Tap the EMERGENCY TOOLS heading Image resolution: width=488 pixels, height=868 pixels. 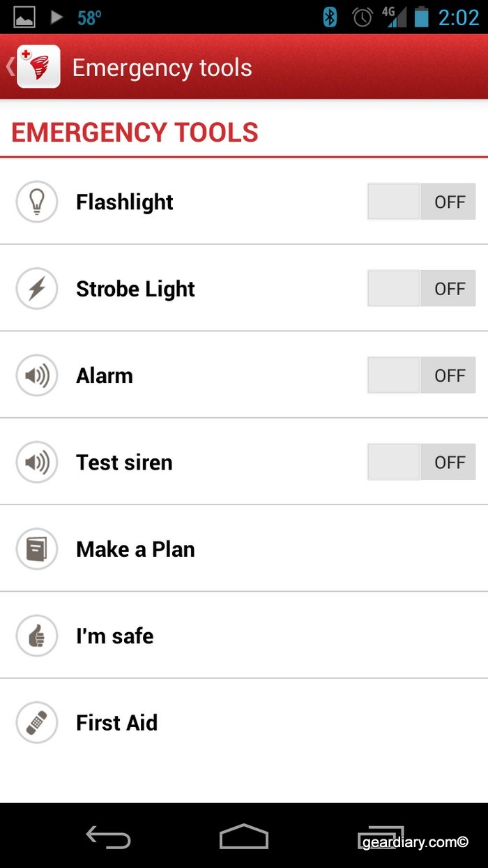click(134, 132)
